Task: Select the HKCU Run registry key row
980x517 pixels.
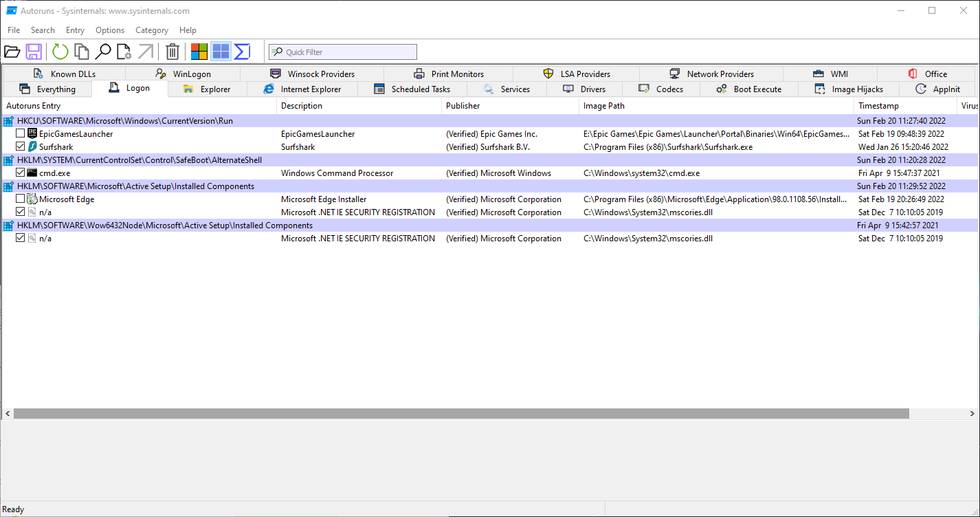Action: pos(489,121)
